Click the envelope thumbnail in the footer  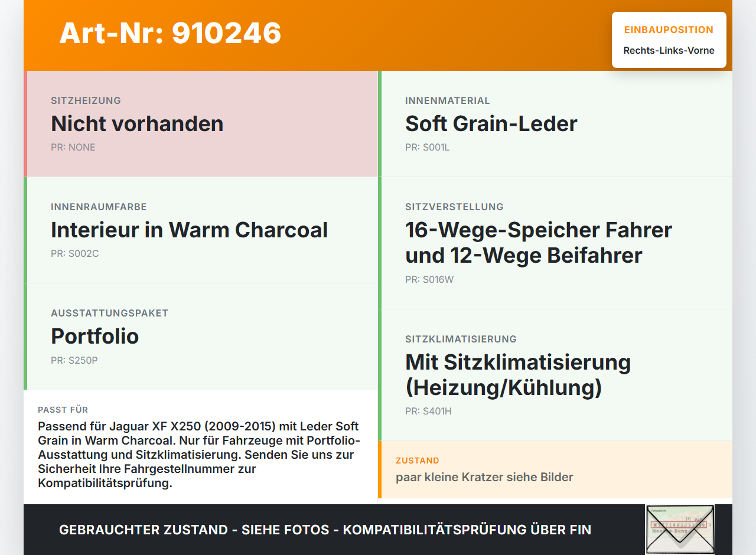coord(680,530)
